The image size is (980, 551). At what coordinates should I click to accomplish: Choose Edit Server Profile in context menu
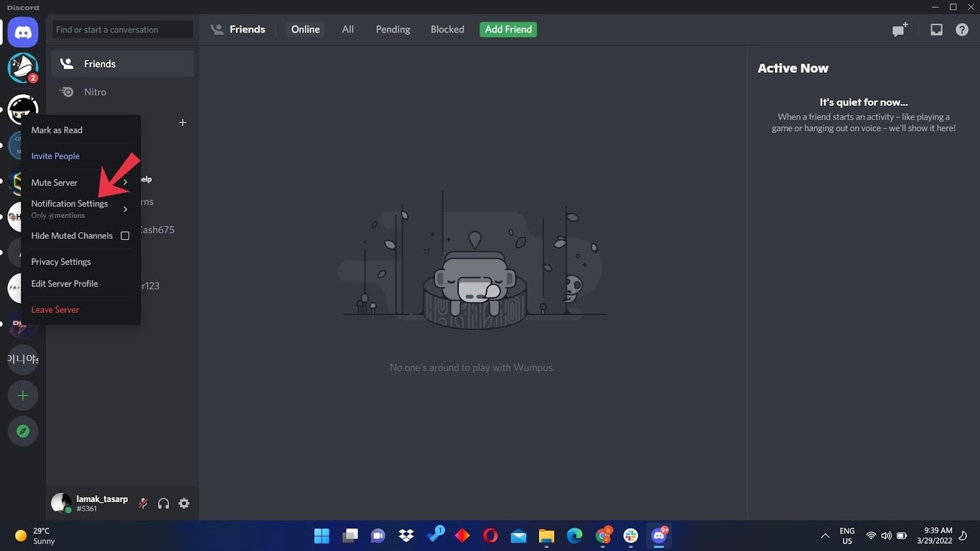coord(81,283)
